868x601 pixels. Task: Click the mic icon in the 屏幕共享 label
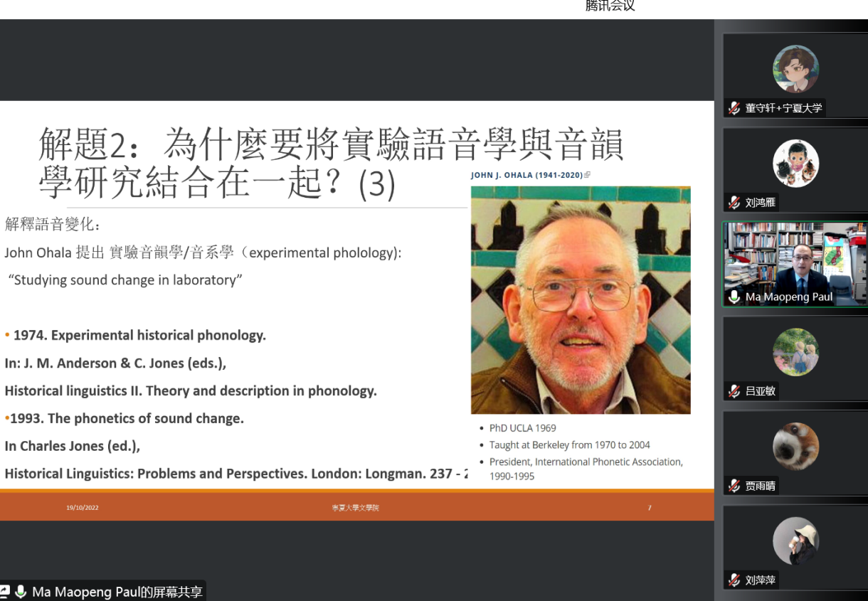[x=21, y=592]
